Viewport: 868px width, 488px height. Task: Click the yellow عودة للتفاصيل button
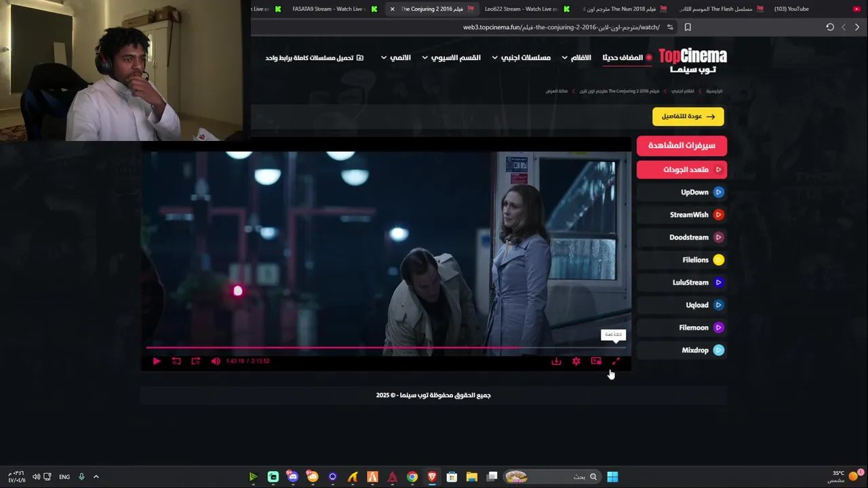pyautogui.click(x=688, y=117)
